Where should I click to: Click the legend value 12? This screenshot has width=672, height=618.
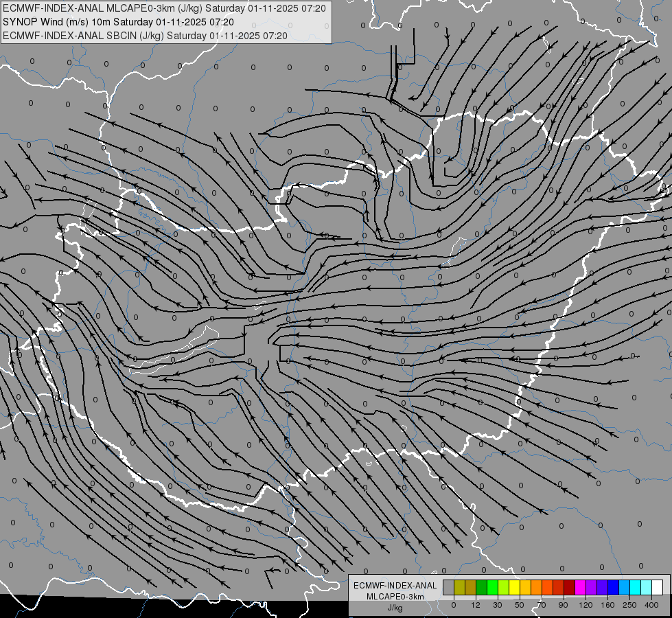coord(476,605)
